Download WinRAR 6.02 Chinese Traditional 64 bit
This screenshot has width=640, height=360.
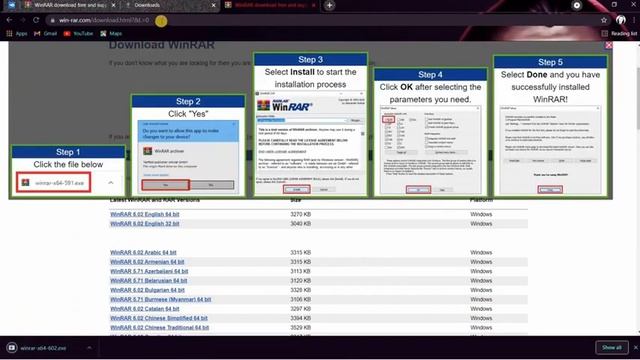pos(160,328)
